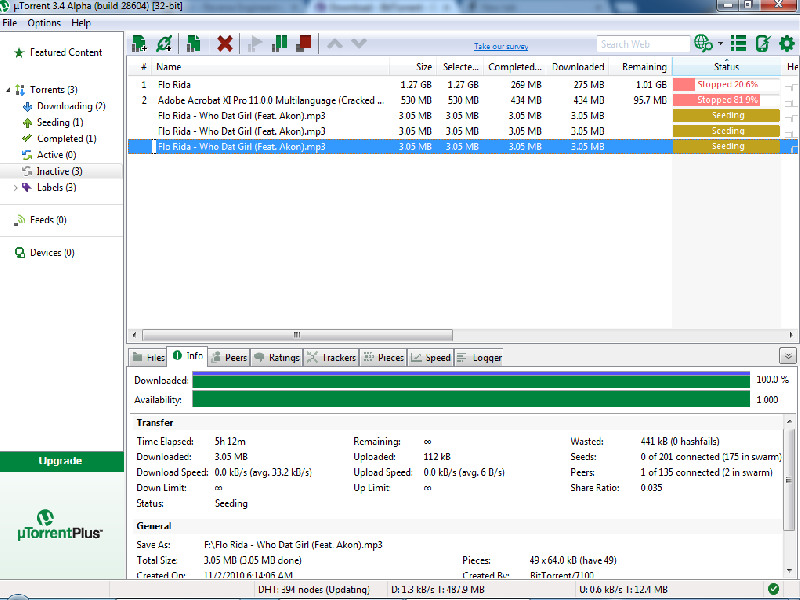Image resolution: width=800 pixels, height=600 pixels.
Task: Switch to the Logger tab
Action: point(479,357)
